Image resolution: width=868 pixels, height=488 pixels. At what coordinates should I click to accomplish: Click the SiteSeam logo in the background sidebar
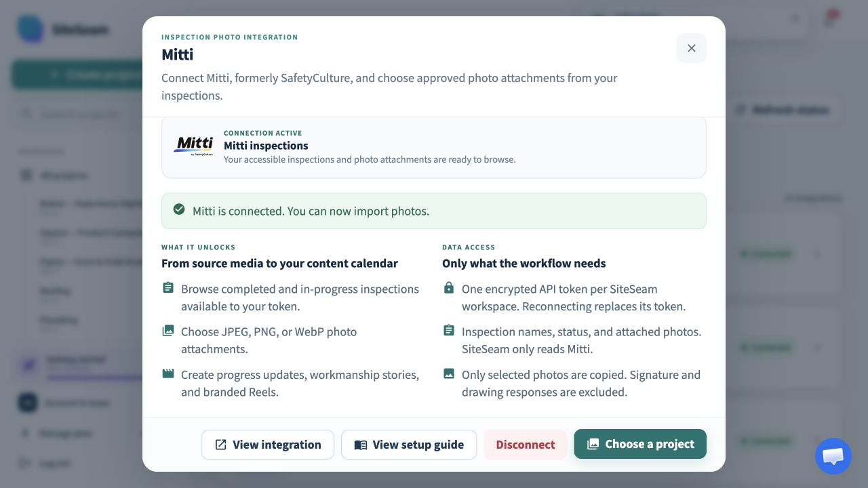click(31, 29)
